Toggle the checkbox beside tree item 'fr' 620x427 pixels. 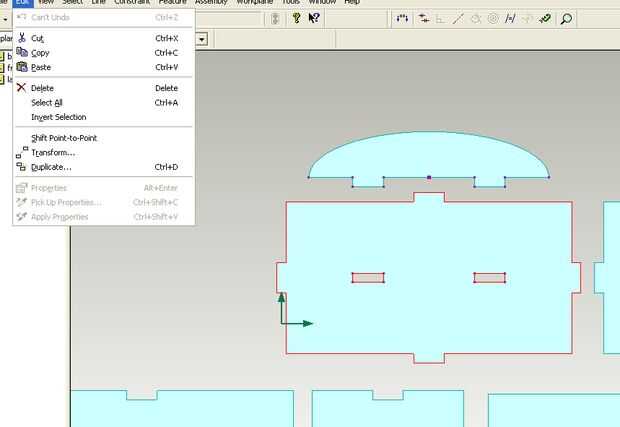[x=1, y=68]
